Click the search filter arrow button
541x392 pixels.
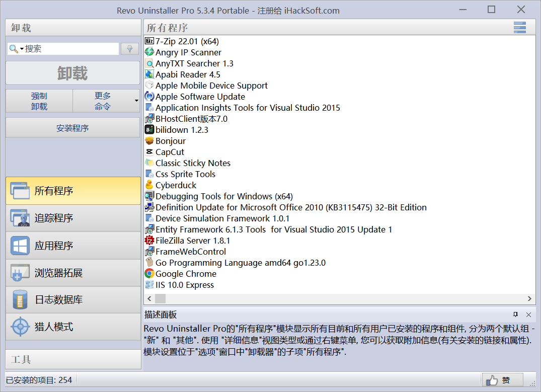130,49
